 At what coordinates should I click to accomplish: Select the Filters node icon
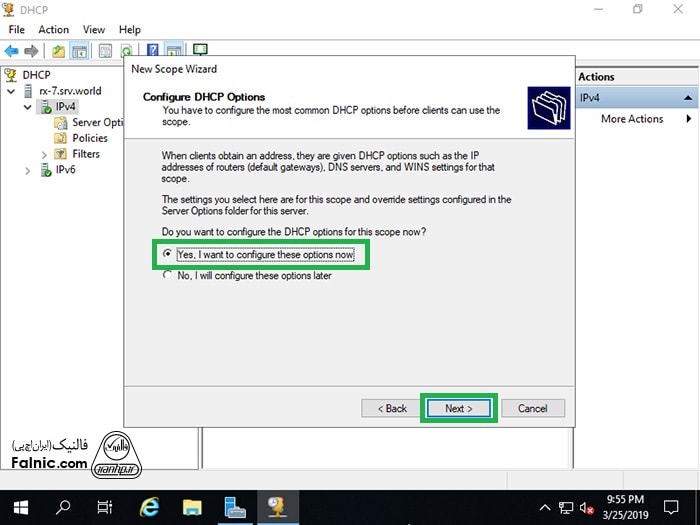point(61,154)
